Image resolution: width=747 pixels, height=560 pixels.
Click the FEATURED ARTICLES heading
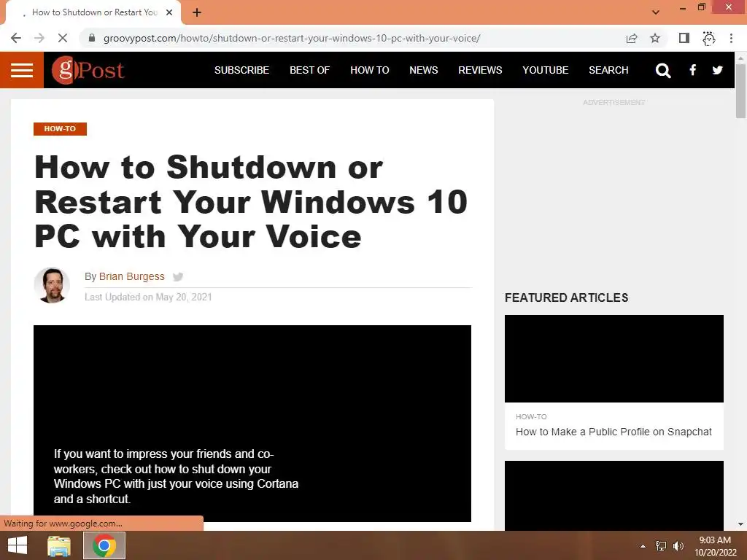click(566, 297)
